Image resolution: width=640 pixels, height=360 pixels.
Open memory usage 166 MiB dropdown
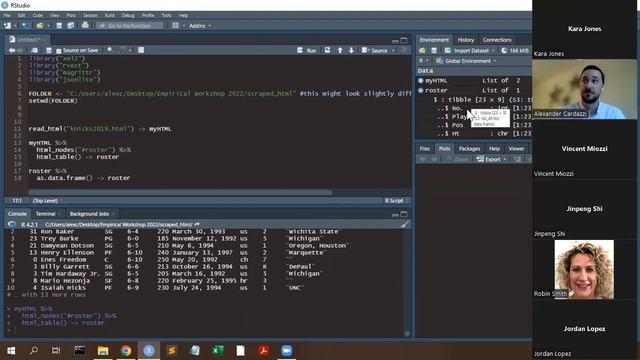point(516,51)
